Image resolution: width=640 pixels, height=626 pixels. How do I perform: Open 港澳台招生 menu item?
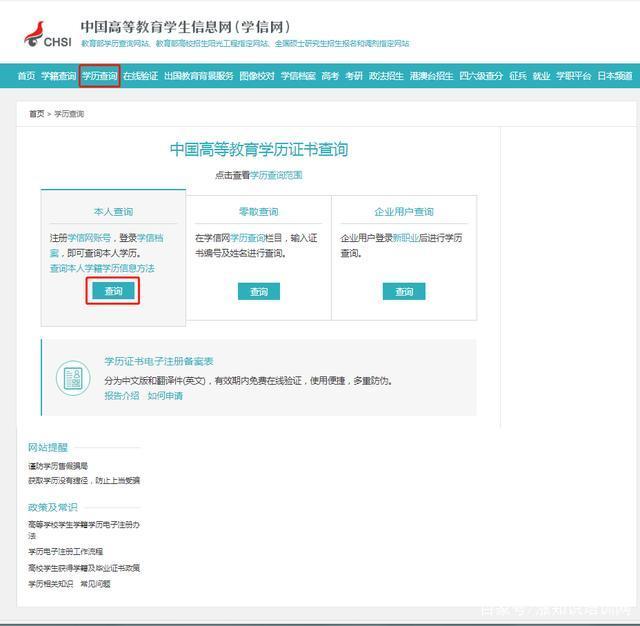pyautogui.click(x=431, y=76)
